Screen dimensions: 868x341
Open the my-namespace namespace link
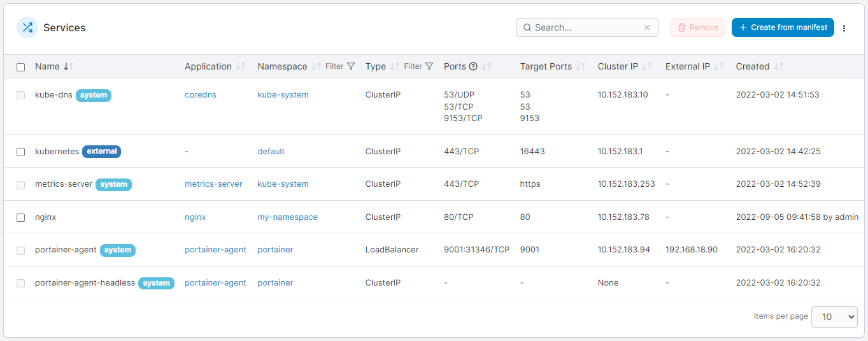click(287, 217)
